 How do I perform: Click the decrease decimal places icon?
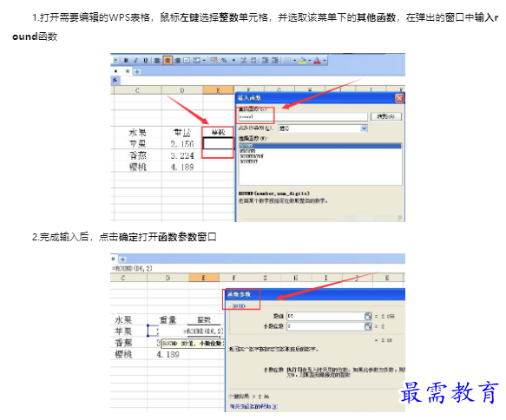(253, 61)
